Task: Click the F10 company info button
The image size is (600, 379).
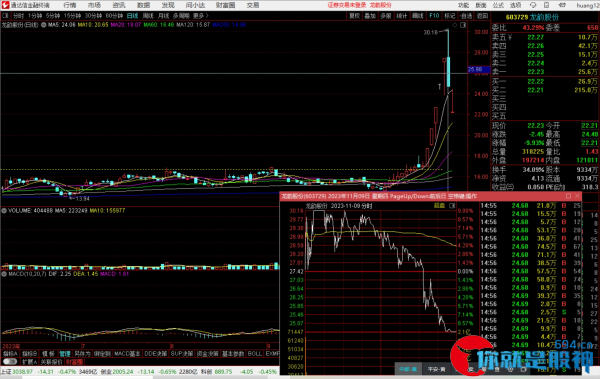Action: [x=434, y=16]
